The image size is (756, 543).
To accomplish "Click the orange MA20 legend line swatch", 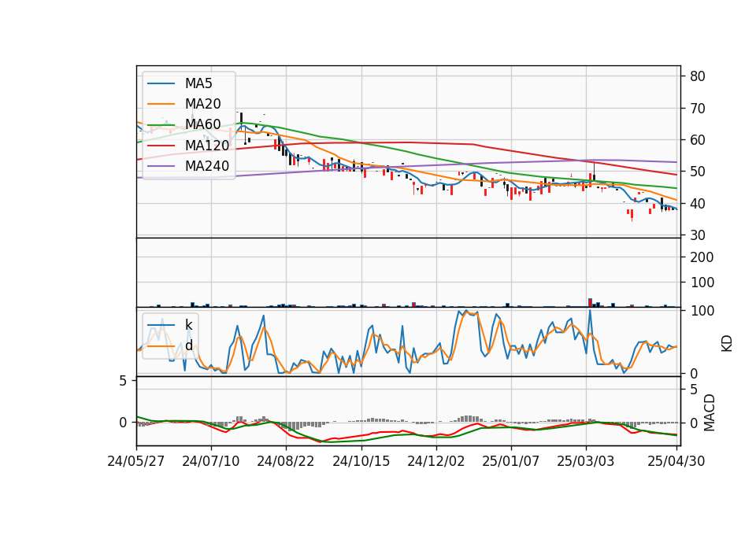I will pos(161,104).
